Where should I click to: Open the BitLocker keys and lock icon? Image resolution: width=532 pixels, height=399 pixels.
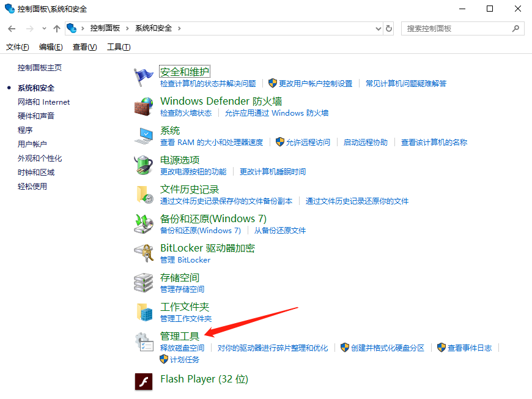(x=144, y=253)
